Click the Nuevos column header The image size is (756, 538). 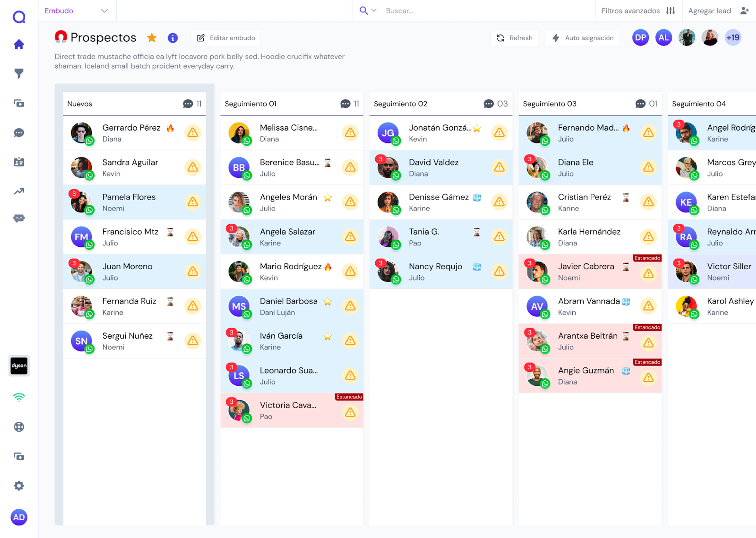coord(134,104)
